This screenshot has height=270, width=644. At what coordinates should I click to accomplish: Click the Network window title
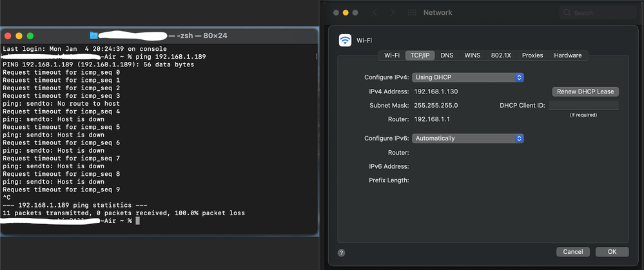point(438,13)
